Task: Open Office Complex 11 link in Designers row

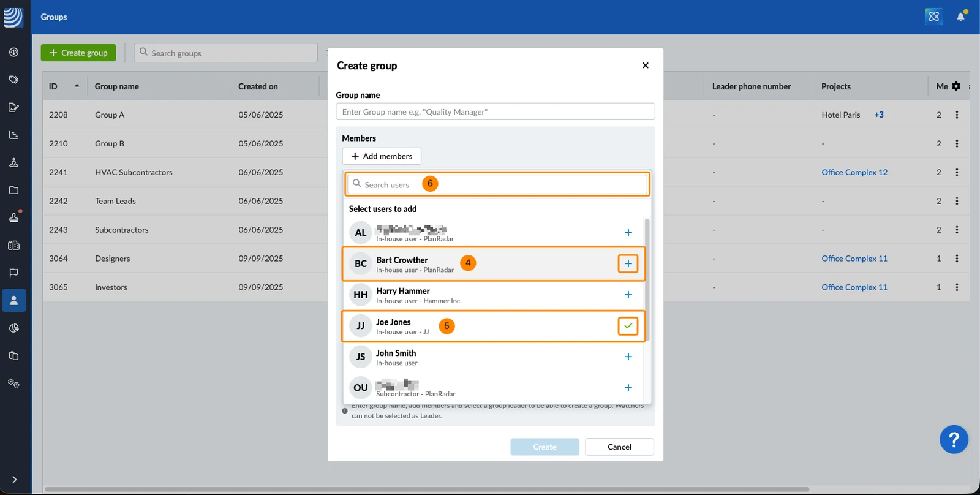Action: click(x=854, y=259)
